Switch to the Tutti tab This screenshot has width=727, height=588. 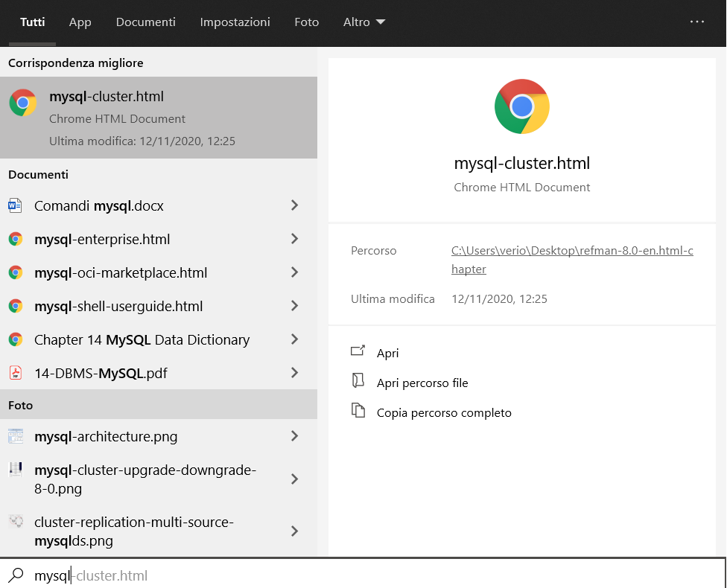(33, 22)
